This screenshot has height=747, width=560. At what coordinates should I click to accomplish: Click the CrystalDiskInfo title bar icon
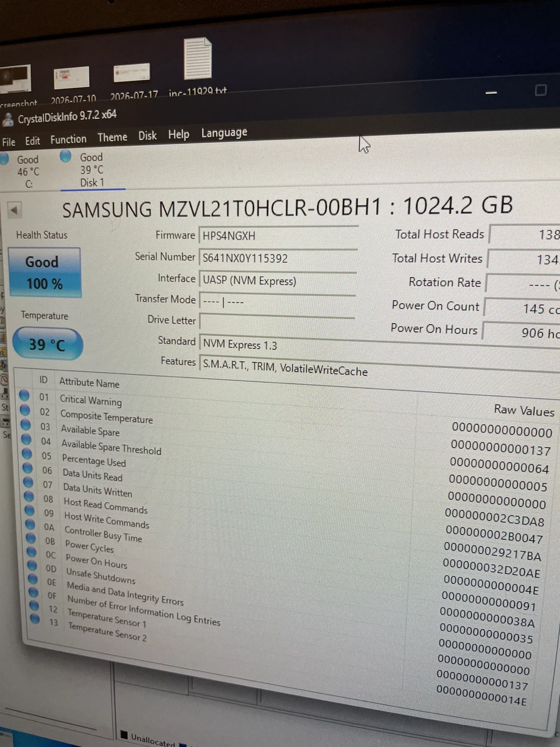(x=8, y=120)
